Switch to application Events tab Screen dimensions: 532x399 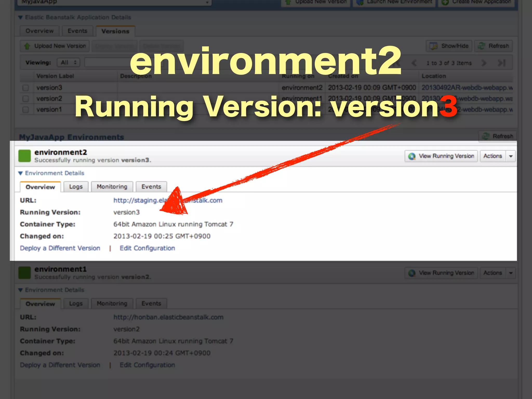point(77,31)
